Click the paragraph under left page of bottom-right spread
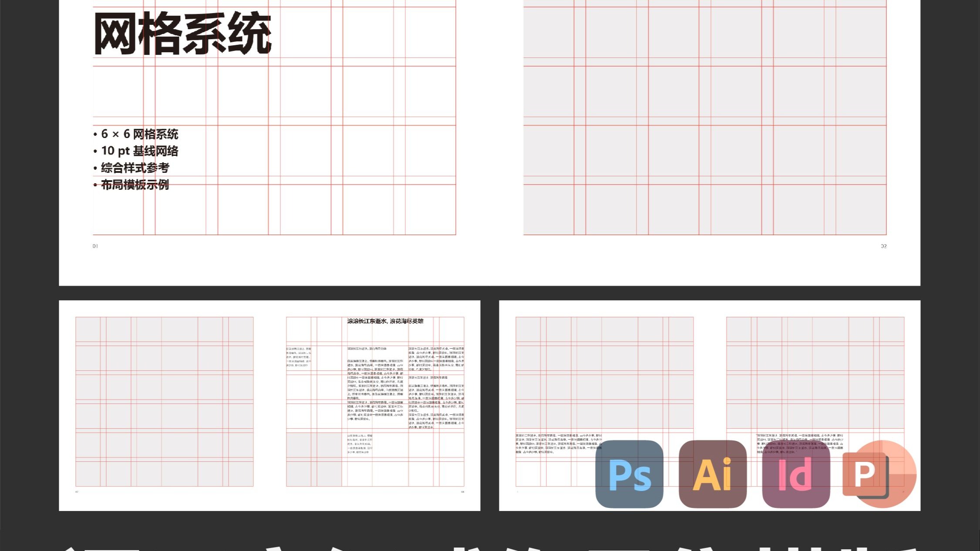This screenshot has height=551, width=980. click(x=559, y=443)
